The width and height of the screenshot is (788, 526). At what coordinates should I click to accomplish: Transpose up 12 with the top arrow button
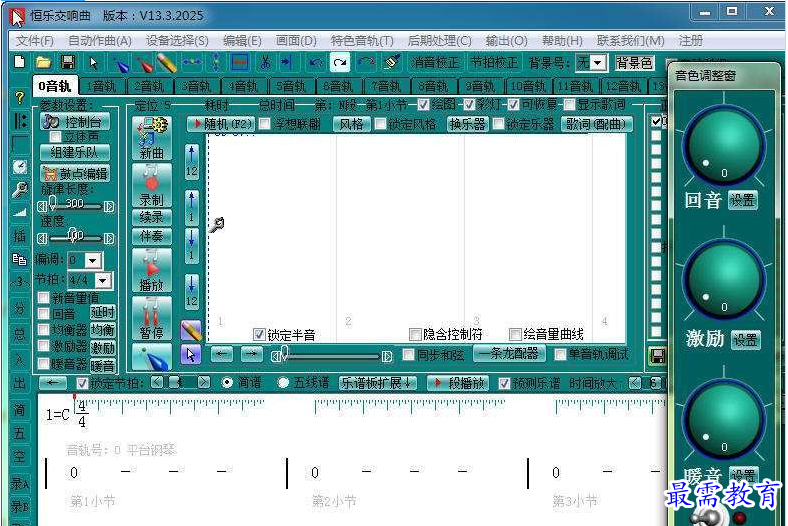point(191,162)
